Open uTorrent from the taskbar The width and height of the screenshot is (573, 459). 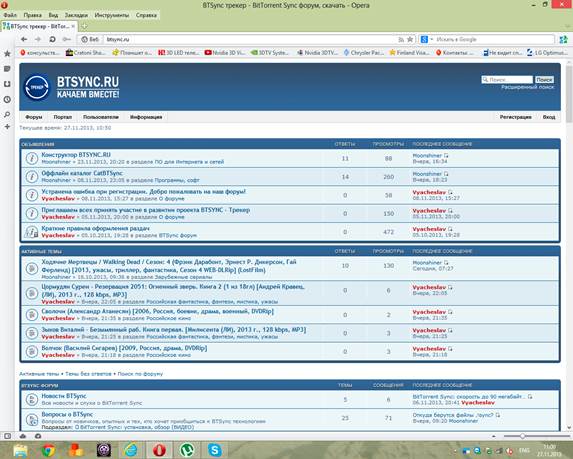187,450
